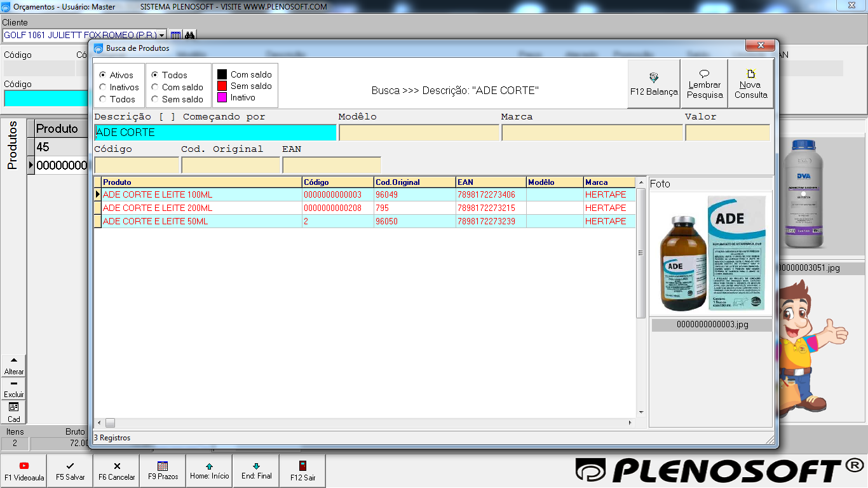This screenshot has height=488, width=868.
Task: Click Descrição search field with ADE CORTE
Action: [x=215, y=132]
